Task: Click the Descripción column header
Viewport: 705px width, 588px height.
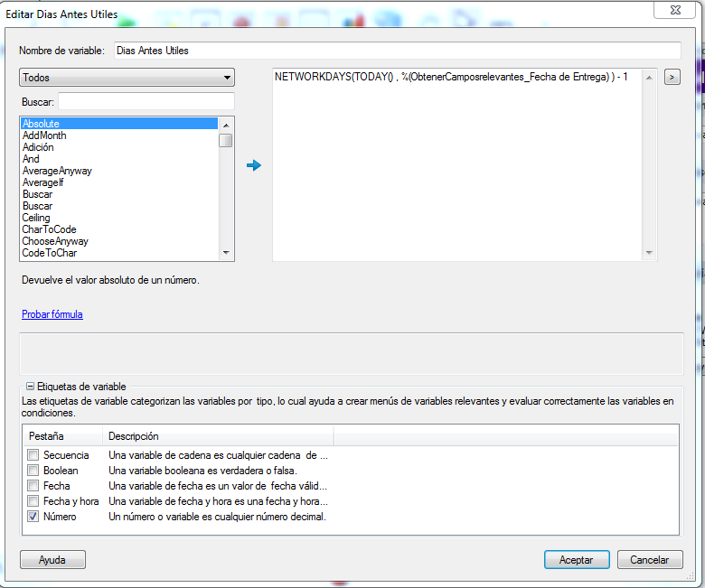Action: click(x=218, y=436)
